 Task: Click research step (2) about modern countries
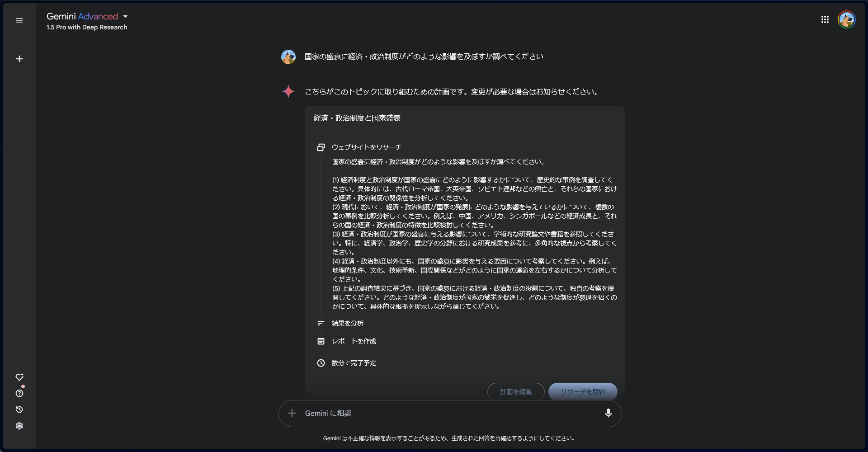475,216
